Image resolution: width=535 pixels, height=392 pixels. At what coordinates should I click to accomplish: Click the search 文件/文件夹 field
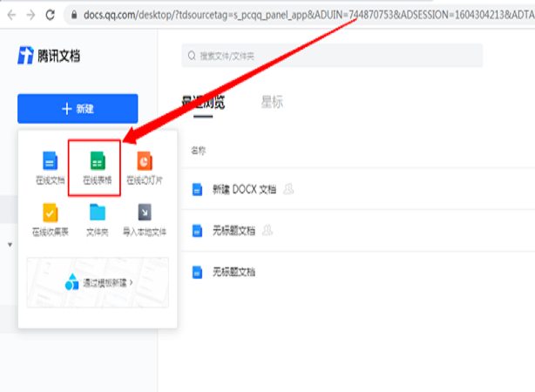(332, 56)
